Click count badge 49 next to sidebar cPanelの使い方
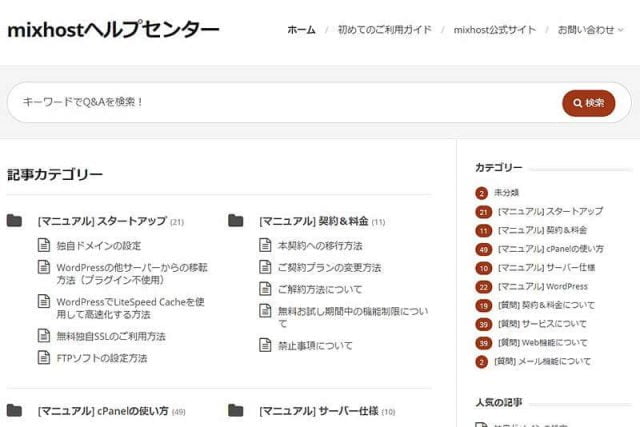This screenshot has height=427, width=640. (483, 249)
